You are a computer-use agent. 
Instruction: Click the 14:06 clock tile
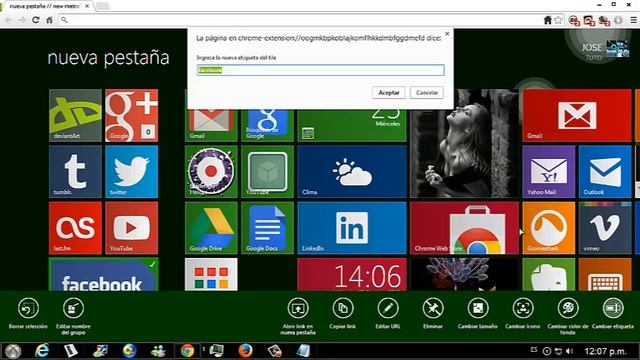pyautogui.click(x=352, y=274)
